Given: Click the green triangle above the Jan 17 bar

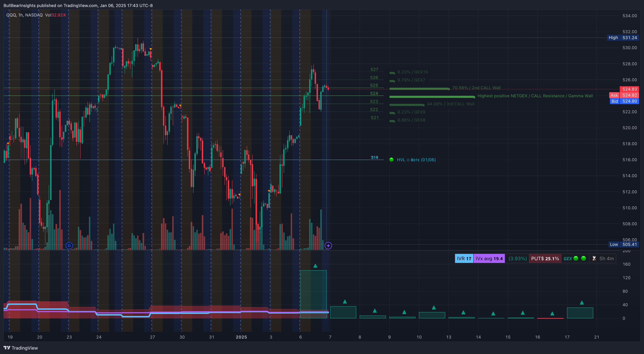Looking at the screenshot, I should pos(582,303).
